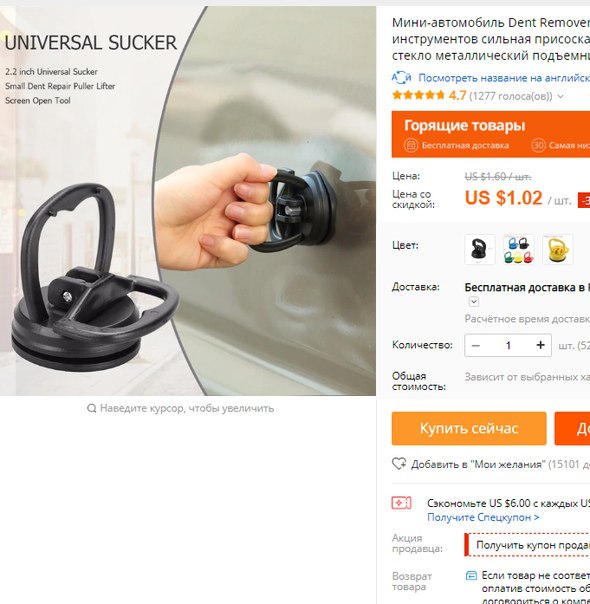Click the 30-day circle icon in the orange banner

pos(538,145)
